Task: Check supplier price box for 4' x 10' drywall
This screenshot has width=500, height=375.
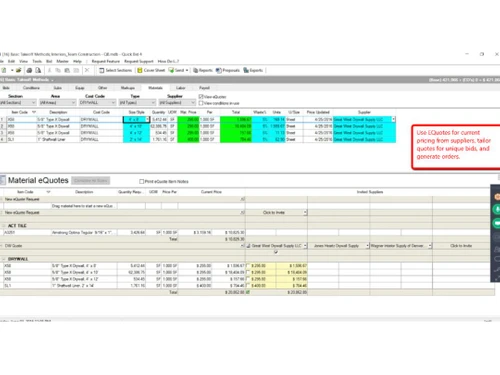Action: [248, 272]
